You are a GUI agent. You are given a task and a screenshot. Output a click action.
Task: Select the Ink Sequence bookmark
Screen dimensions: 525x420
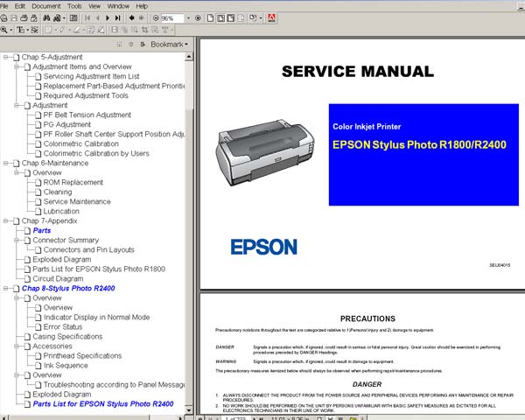click(66, 366)
